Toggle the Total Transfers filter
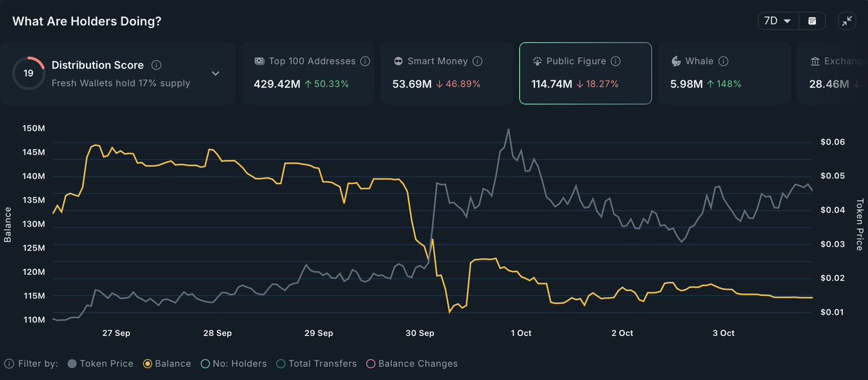The width and height of the screenshot is (868, 380). pyautogui.click(x=316, y=363)
